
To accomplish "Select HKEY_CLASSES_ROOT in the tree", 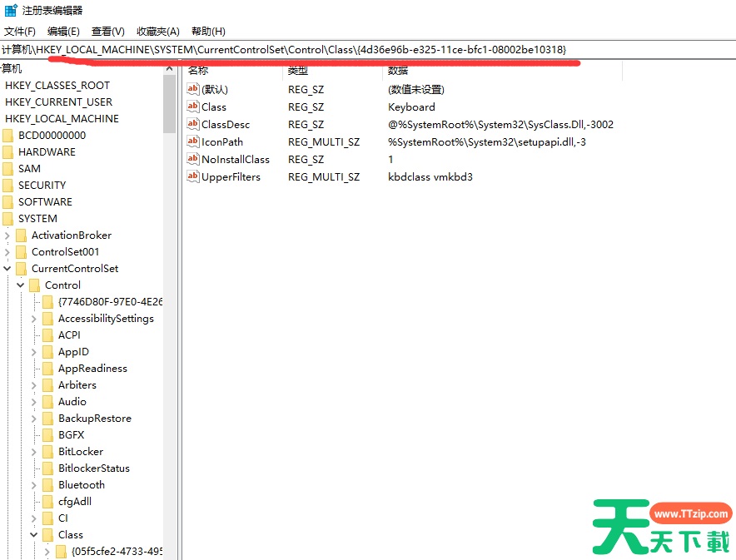I will click(57, 86).
